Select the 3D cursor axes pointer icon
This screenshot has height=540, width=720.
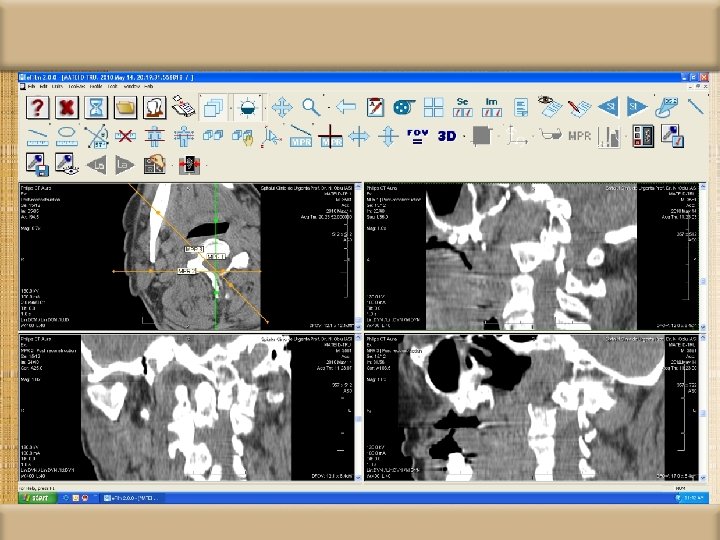pos(271,137)
